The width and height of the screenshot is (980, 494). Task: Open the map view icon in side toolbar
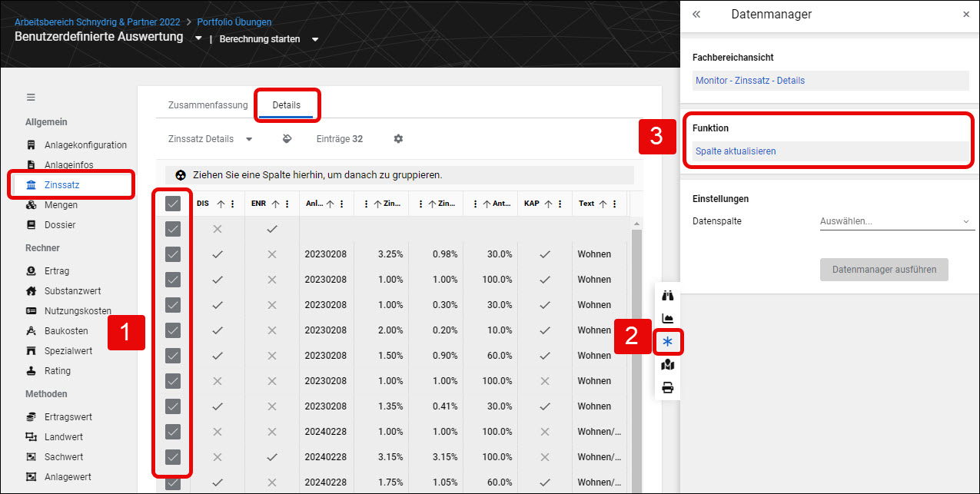667,364
